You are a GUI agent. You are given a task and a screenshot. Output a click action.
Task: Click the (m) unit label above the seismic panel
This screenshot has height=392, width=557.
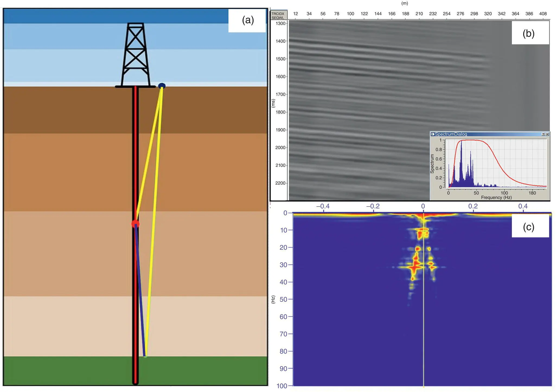[405, 3]
